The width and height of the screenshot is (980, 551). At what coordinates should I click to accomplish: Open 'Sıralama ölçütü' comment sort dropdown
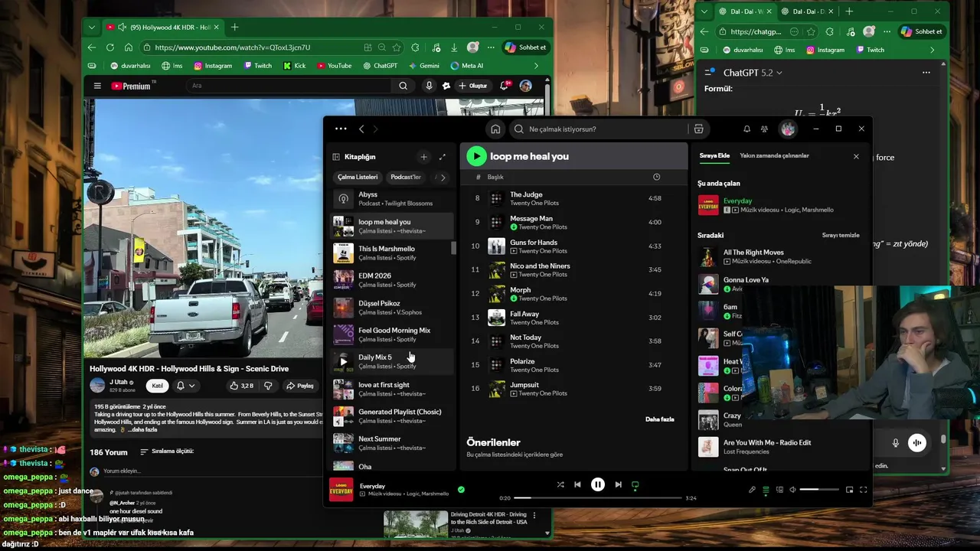tap(167, 452)
